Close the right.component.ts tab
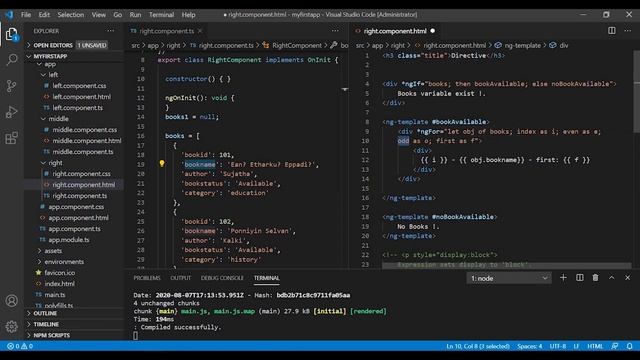640x360 pixels. pyautogui.click(x=200, y=31)
